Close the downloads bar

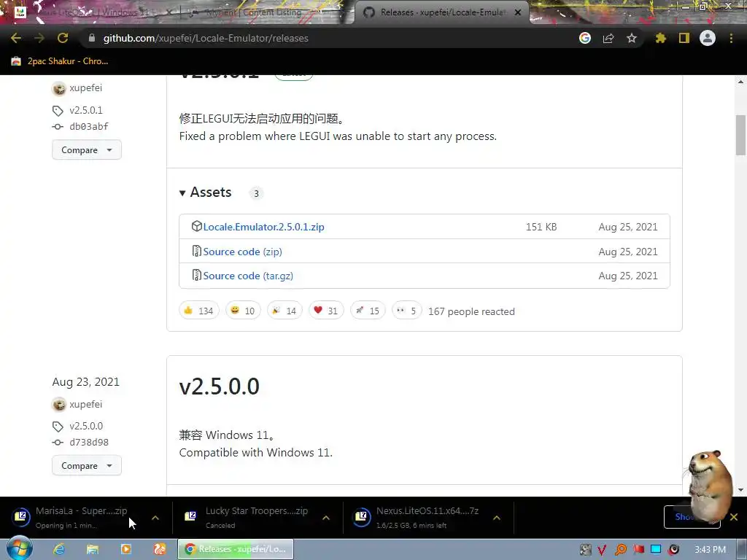pos(734,517)
